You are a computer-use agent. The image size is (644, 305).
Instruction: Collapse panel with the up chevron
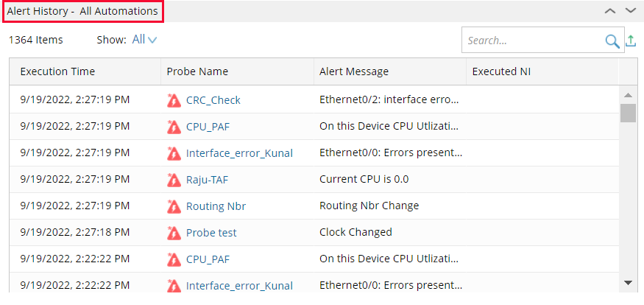pos(610,11)
